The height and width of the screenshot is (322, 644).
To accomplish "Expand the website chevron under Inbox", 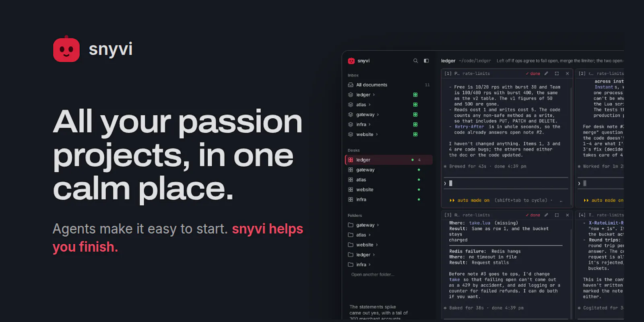I will (377, 134).
